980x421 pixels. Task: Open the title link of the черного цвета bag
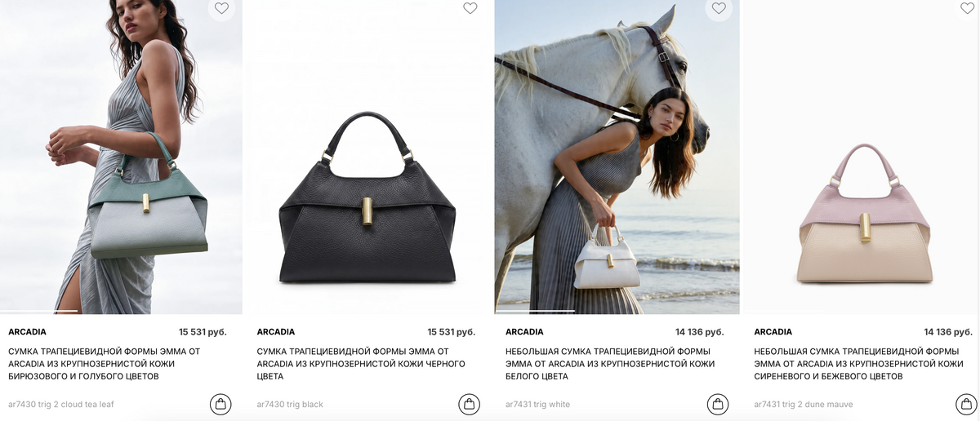(x=361, y=364)
